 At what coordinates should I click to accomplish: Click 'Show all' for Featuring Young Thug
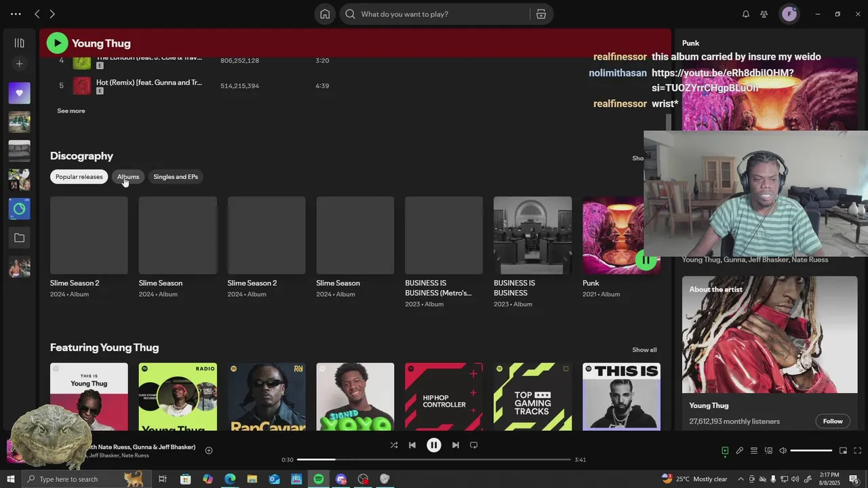[x=644, y=350]
